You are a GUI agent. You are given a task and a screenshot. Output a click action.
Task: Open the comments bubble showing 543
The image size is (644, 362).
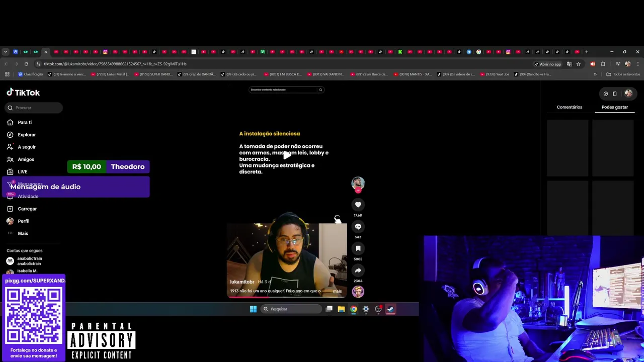(358, 227)
